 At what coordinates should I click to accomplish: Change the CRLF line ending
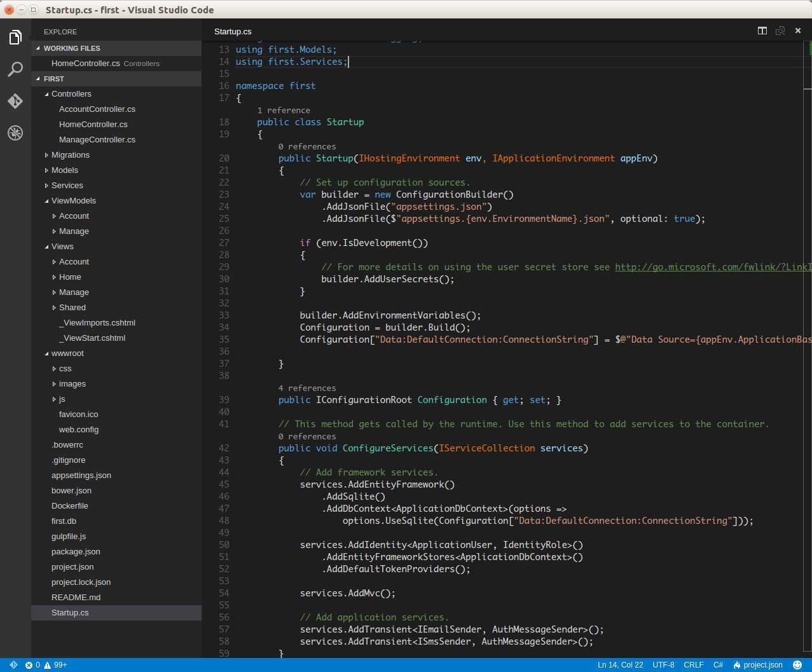pyautogui.click(x=694, y=665)
